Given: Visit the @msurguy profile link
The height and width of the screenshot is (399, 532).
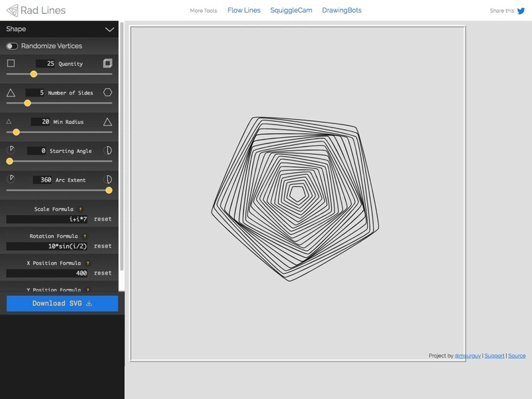Looking at the screenshot, I should (467, 356).
